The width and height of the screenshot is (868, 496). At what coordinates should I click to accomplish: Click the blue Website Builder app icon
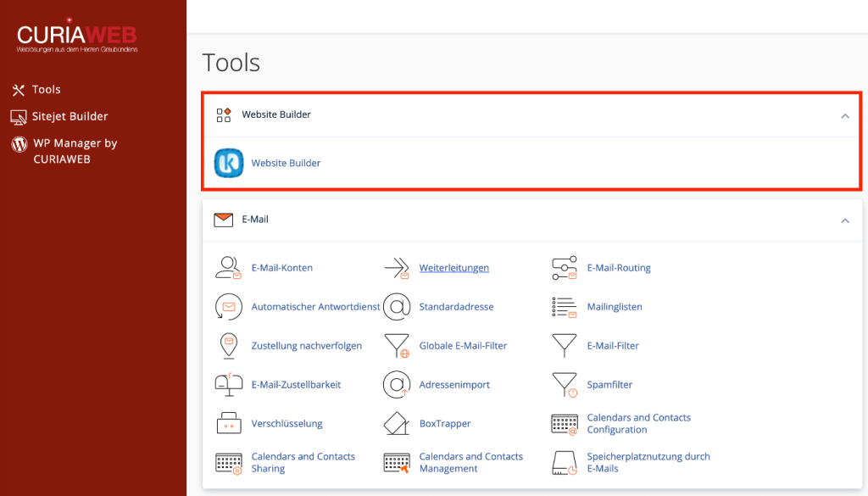click(229, 163)
